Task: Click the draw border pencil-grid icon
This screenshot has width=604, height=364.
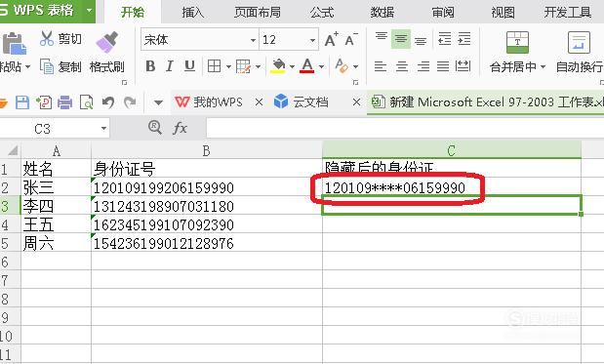Action: pos(243,66)
